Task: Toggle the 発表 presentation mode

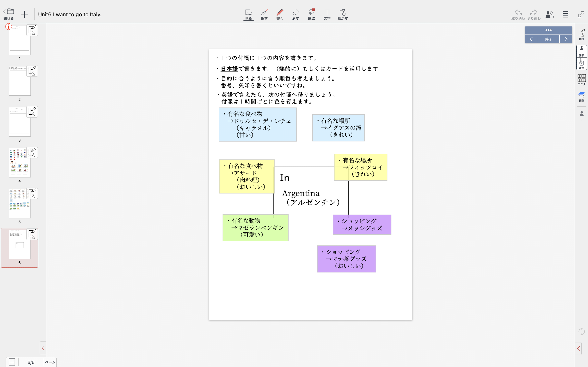Action: [581, 51]
